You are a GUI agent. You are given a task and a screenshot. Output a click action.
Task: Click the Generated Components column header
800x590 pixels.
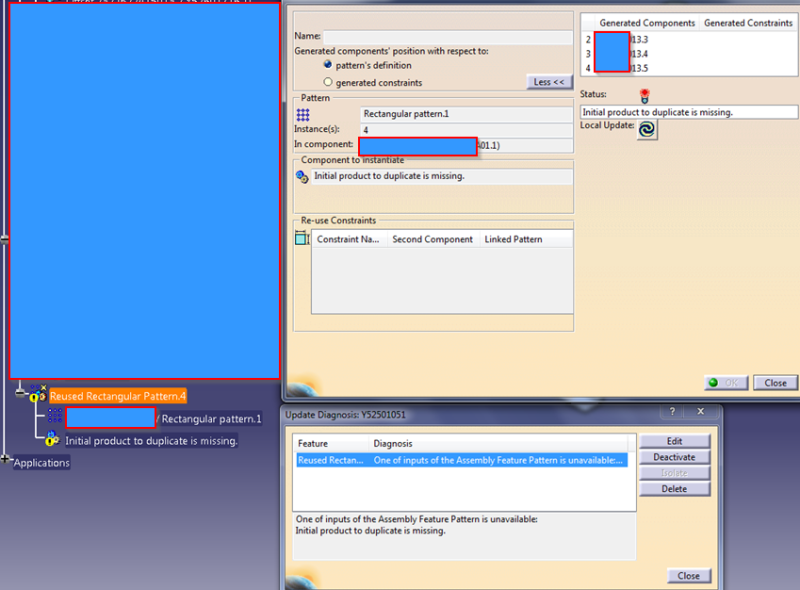point(646,23)
